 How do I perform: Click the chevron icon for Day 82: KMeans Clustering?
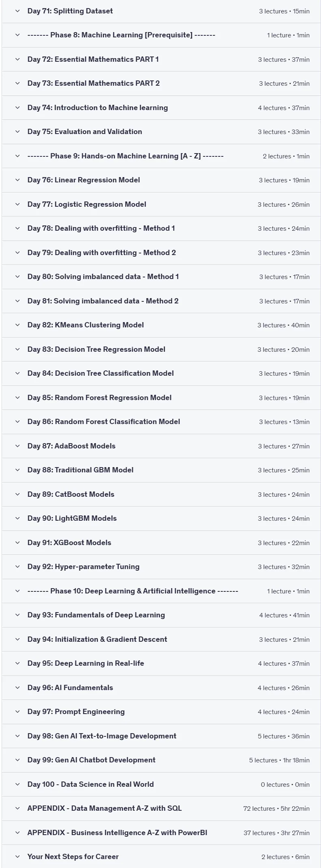(x=17, y=325)
